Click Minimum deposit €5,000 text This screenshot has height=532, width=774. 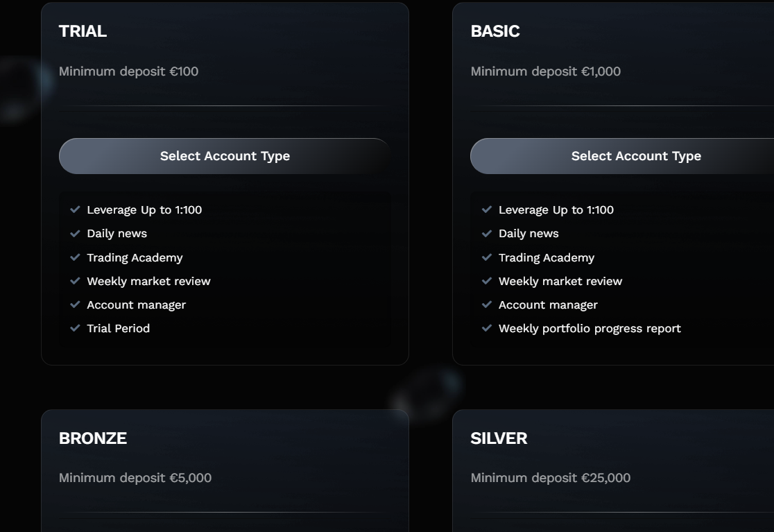tap(135, 478)
